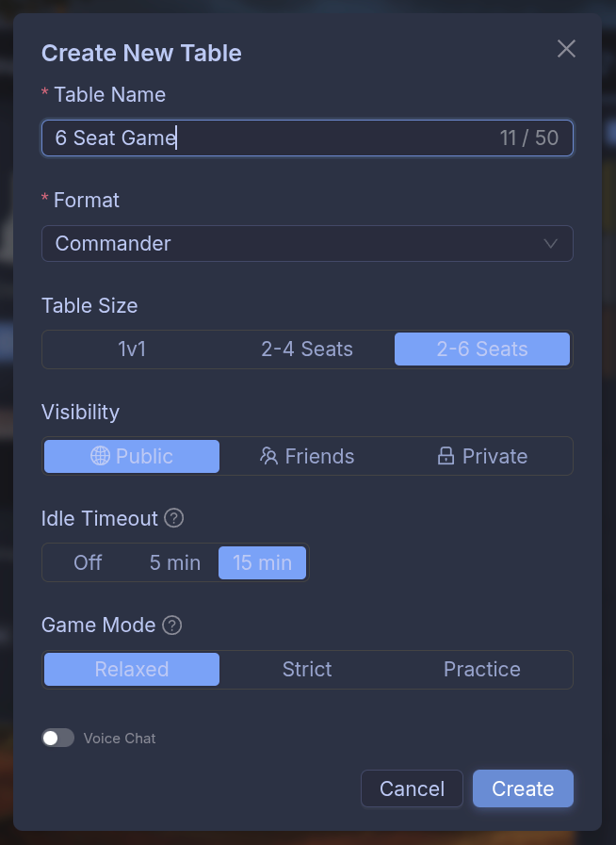
Task: Choose Strict game mode
Action: [307, 670]
